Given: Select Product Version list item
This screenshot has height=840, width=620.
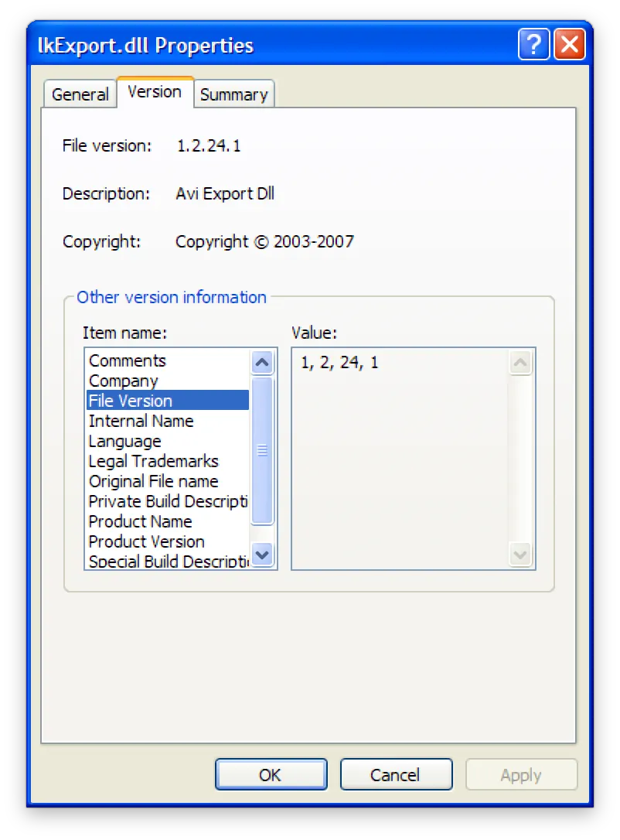Looking at the screenshot, I should click(168, 541).
